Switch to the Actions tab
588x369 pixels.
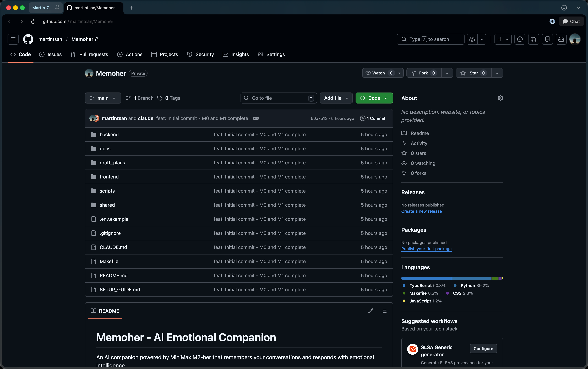click(x=130, y=54)
